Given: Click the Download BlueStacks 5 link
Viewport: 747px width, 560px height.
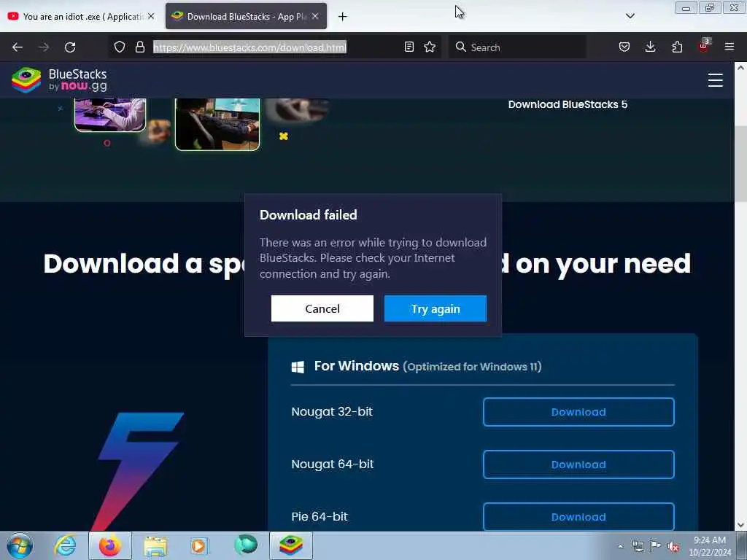Looking at the screenshot, I should (568, 104).
